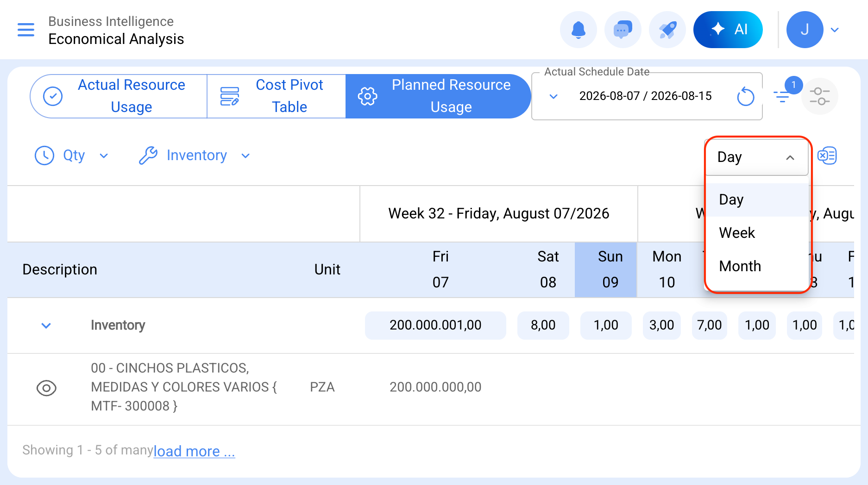Expand the user account chevron

(x=835, y=30)
